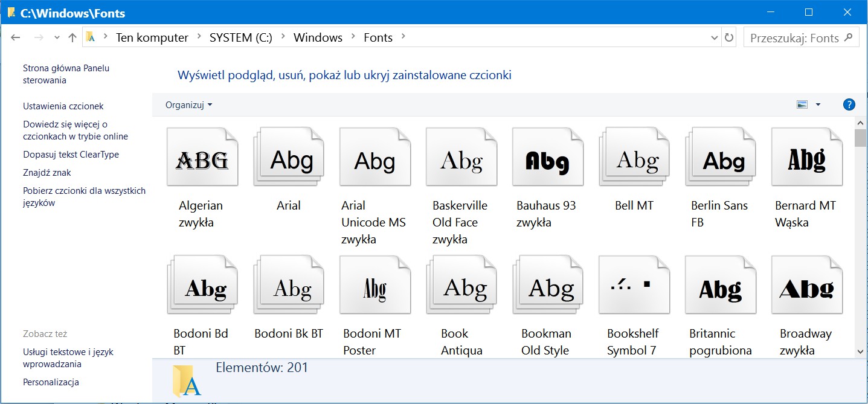868x404 pixels.
Task: Open Dowiedz się więcej o czcionkach online
Action: click(76, 130)
